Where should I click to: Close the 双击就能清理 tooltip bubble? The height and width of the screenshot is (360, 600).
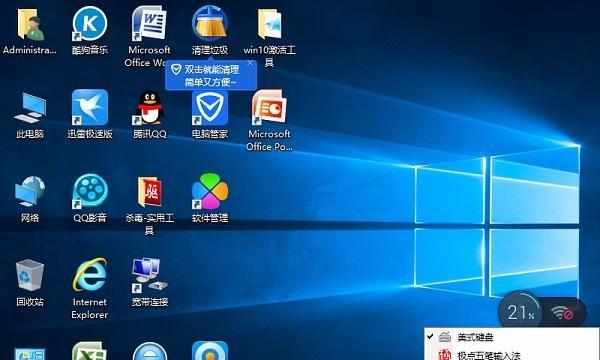tap(250, 63)
